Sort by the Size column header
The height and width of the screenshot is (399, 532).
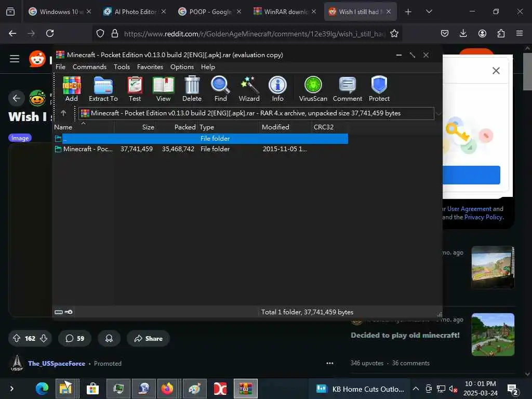click(135, 127)
